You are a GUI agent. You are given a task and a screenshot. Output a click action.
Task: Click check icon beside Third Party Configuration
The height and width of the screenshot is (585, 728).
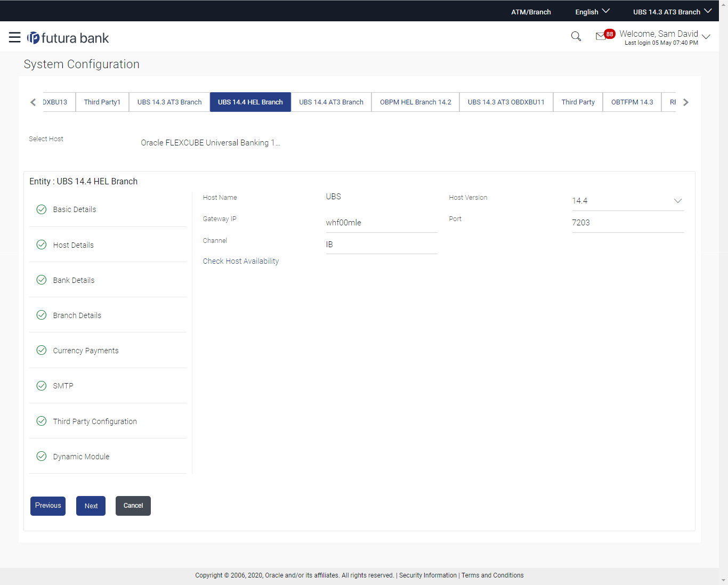41,421
